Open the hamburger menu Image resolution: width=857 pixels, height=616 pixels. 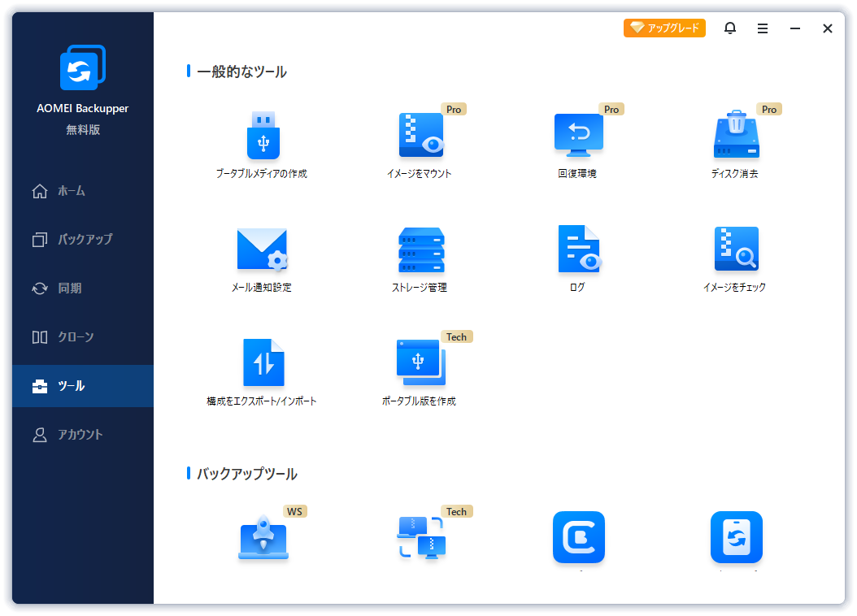[763, 28]
